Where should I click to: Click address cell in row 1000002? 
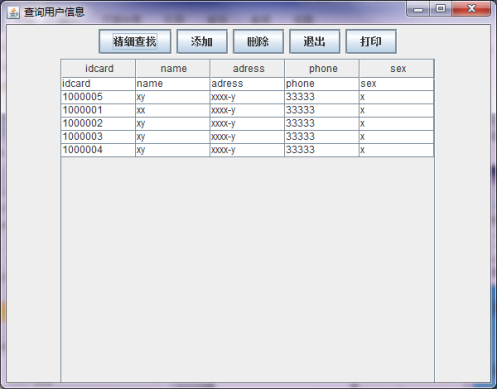[x=248, y=124]
